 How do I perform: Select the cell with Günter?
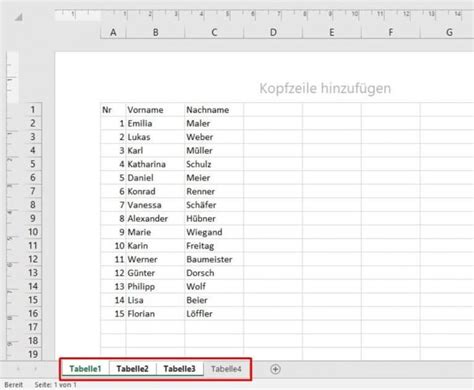coord(155,273)
